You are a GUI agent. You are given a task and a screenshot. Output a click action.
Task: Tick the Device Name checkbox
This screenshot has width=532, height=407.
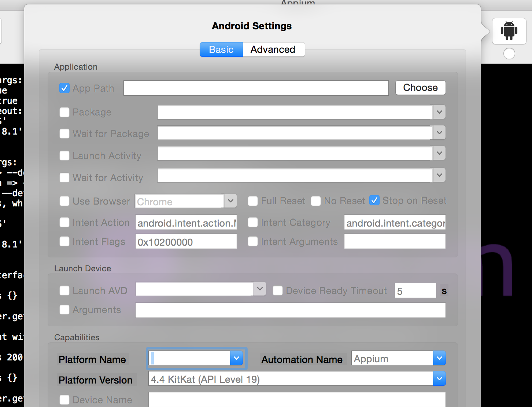click(64, 400)
